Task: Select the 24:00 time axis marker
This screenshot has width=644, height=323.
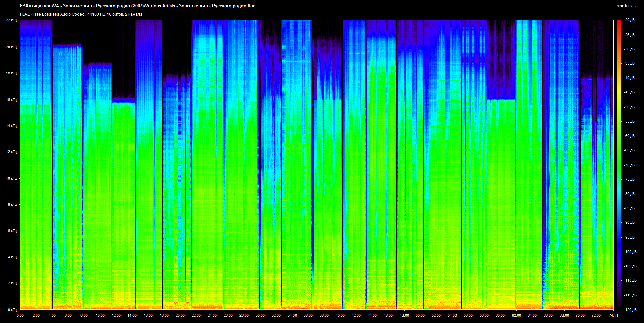Action: (212, 315)
